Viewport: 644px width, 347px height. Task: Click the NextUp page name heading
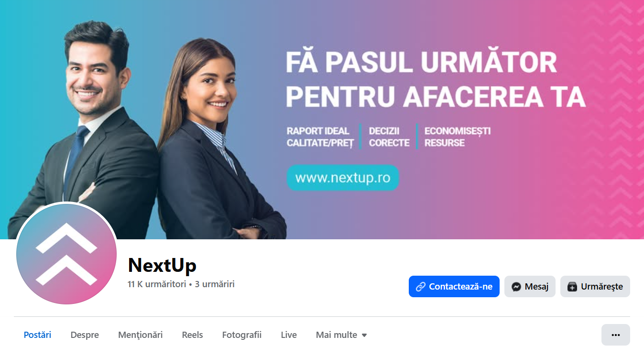(x=162, y=265)
